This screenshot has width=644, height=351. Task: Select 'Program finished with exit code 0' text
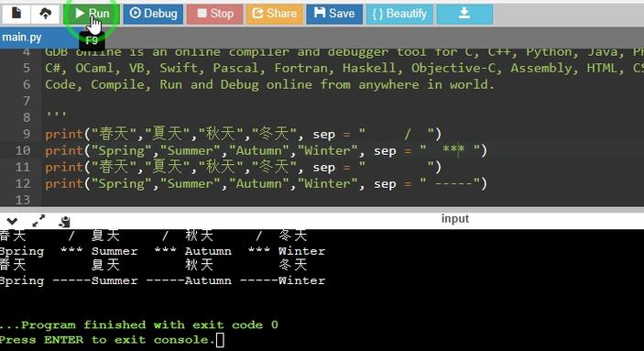(139, 325)
